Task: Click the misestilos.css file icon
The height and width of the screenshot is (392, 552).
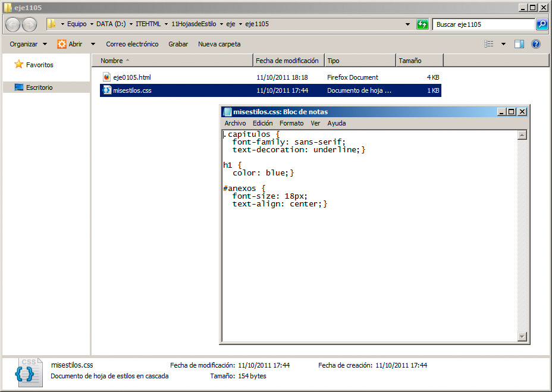Action: [106, 90]
